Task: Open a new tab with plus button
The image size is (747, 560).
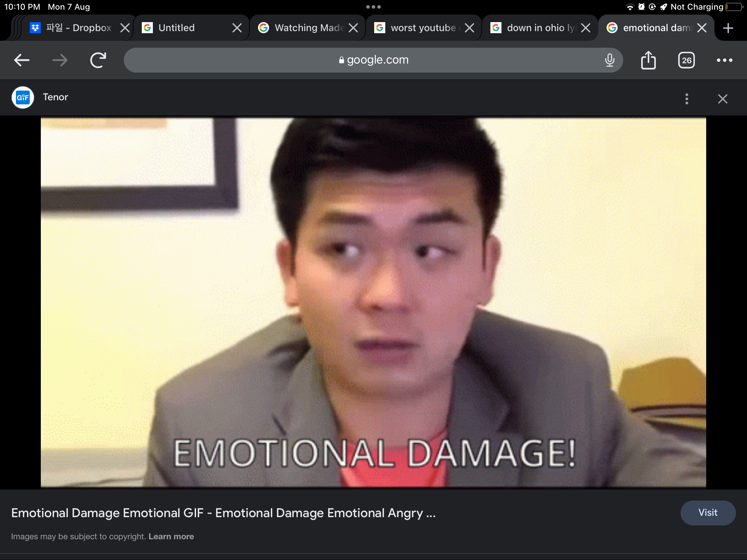Action: tap(728, 28)
